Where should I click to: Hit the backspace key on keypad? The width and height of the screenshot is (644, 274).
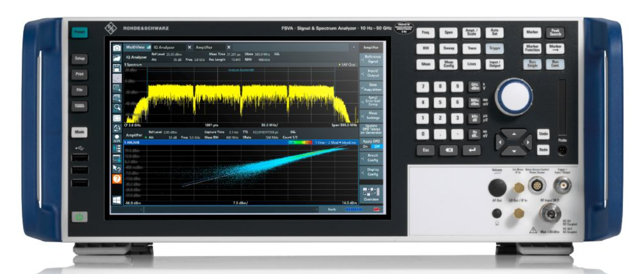[449, 150]
